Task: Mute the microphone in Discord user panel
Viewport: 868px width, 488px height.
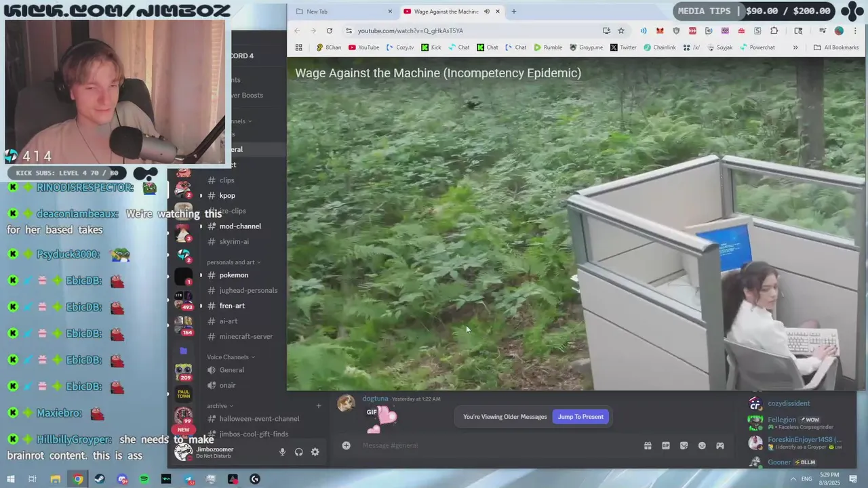Action: pyautogui.click(x=282, y=452)
